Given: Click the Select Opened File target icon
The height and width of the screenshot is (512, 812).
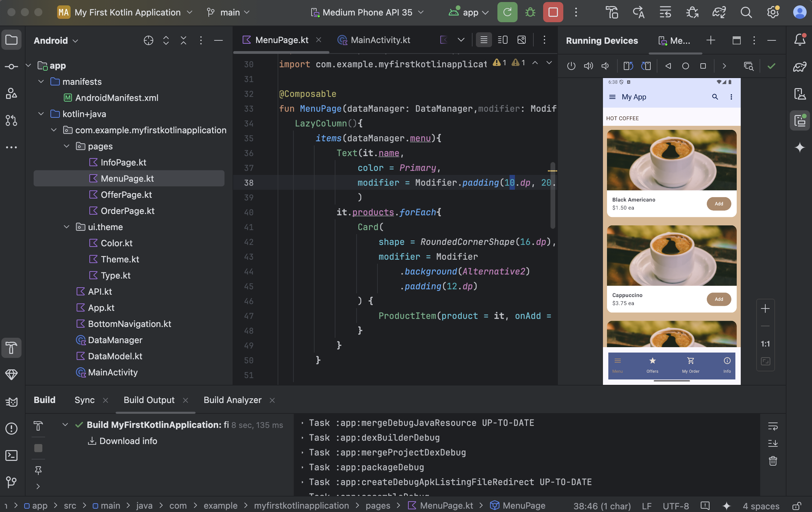Looking at the screenshot, I should point(148,40).
